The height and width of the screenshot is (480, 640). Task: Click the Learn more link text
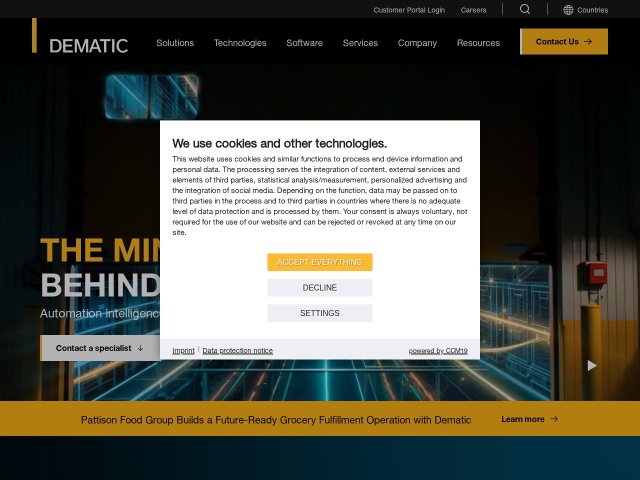[522, 419]
